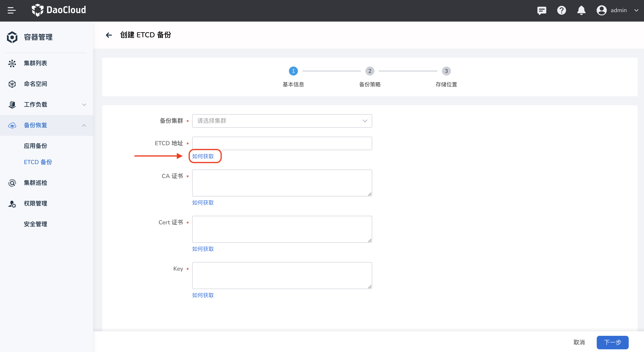This screenshot has height=352, width=644.
Task: Click the cluster list icon in sidebar
Action: [x=12, y=63]
